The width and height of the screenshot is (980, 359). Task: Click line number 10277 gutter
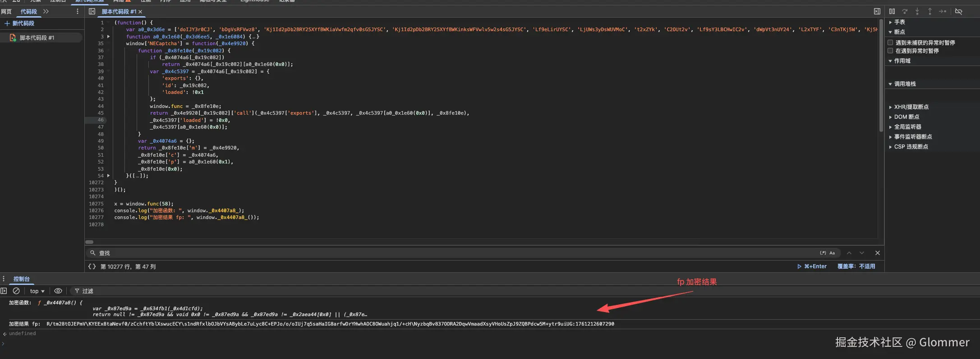[x=96, y=218]
